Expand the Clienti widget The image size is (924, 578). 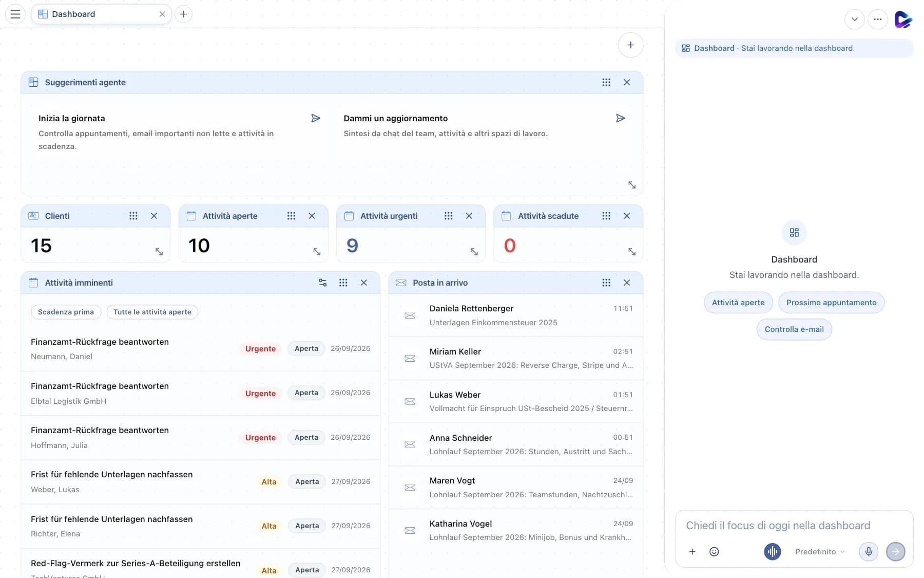(x=159, y=252)
